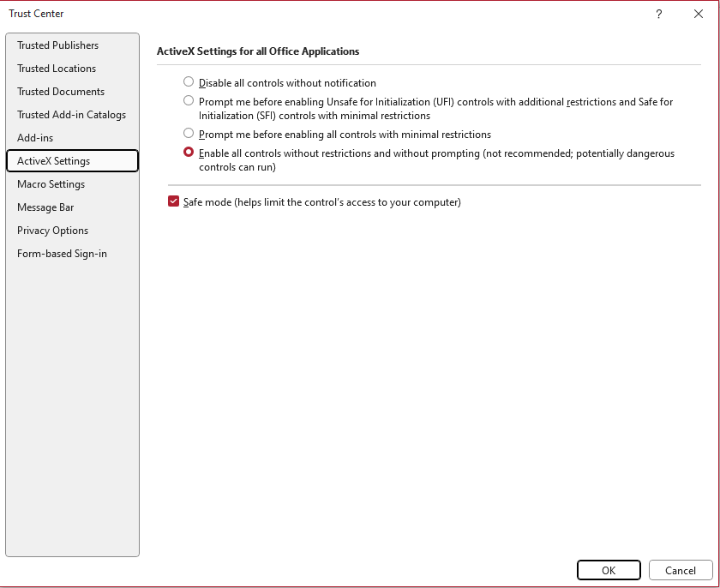Choose Enable all controls without restrictions
Viewport: 720px width, 588px height.
tap(189, 153)
